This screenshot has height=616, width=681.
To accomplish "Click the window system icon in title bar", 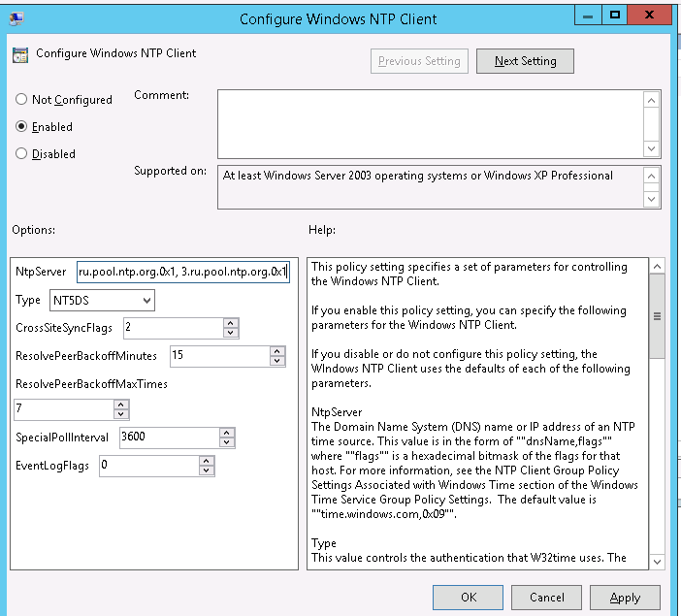I will click(16, 18).
